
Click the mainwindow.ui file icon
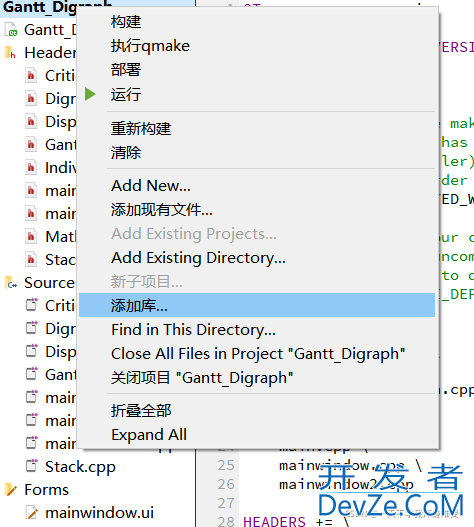(x=32, y=513)
